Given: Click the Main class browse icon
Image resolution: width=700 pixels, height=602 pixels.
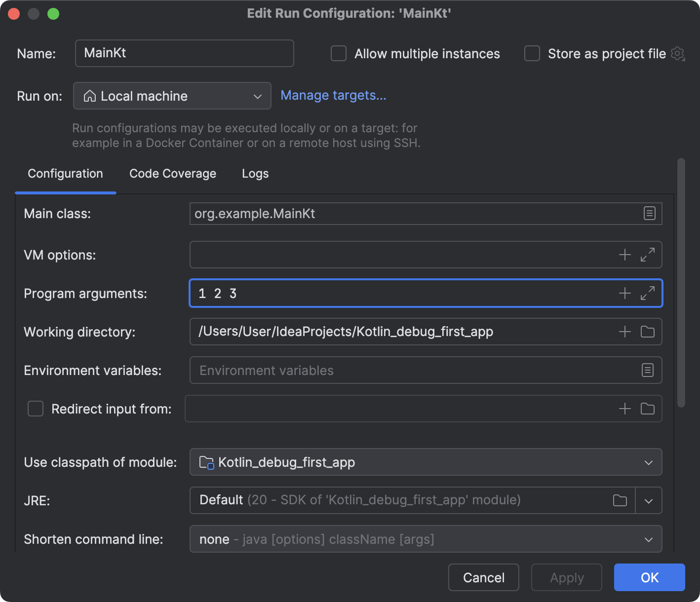Looking at the screenshot, I should (649, 214).
